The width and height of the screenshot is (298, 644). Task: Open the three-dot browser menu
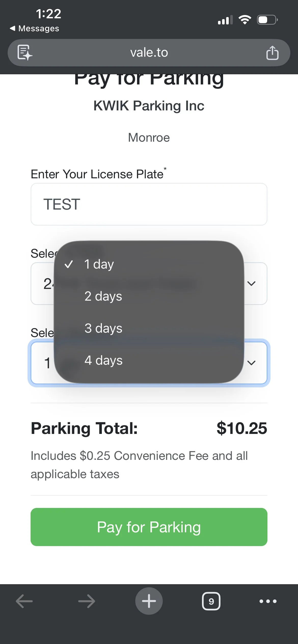pyautogui.click(x=268, y=601)
